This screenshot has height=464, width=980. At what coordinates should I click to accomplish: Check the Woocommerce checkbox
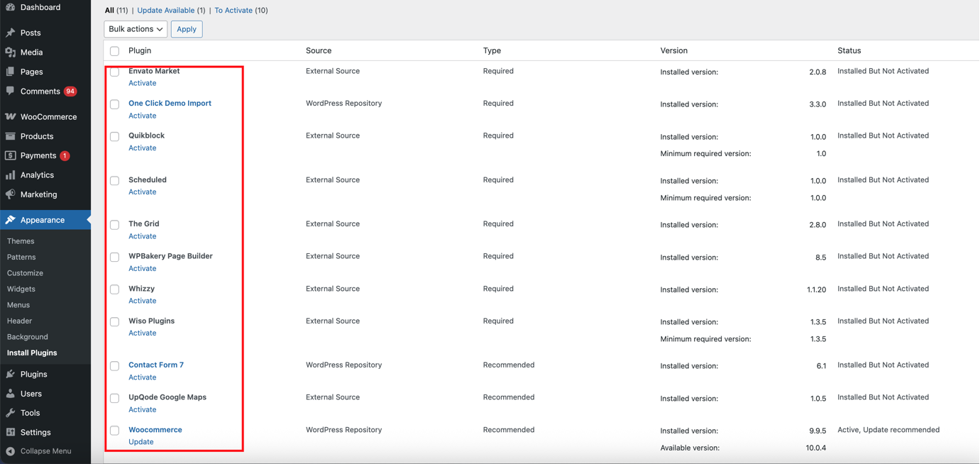[x=114, y=431]
